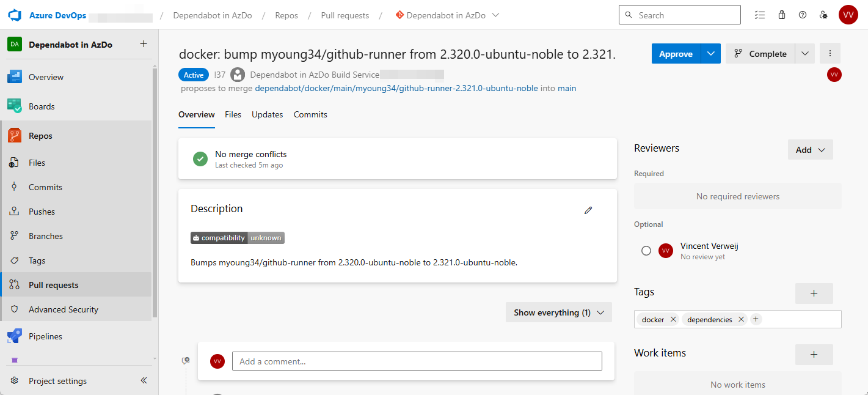
Task: Switch to the Files tab
Action: pos(233,114)
